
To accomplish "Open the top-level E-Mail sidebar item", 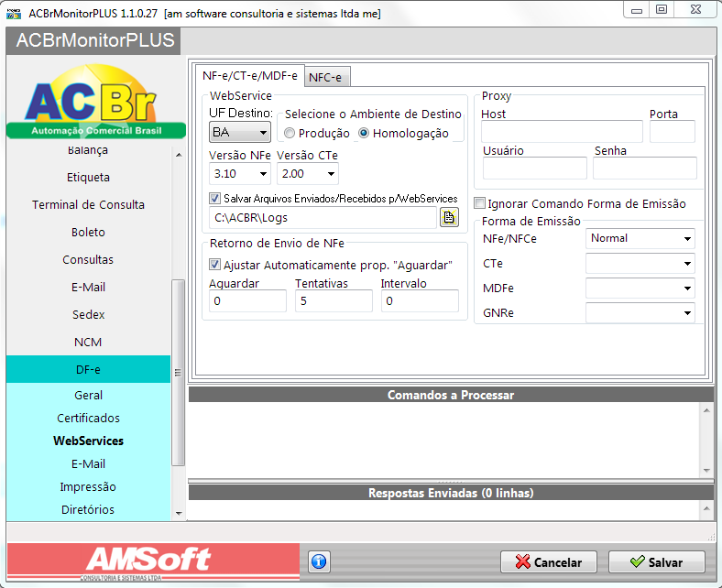I will pyautogui.click(x=88, y=288).
